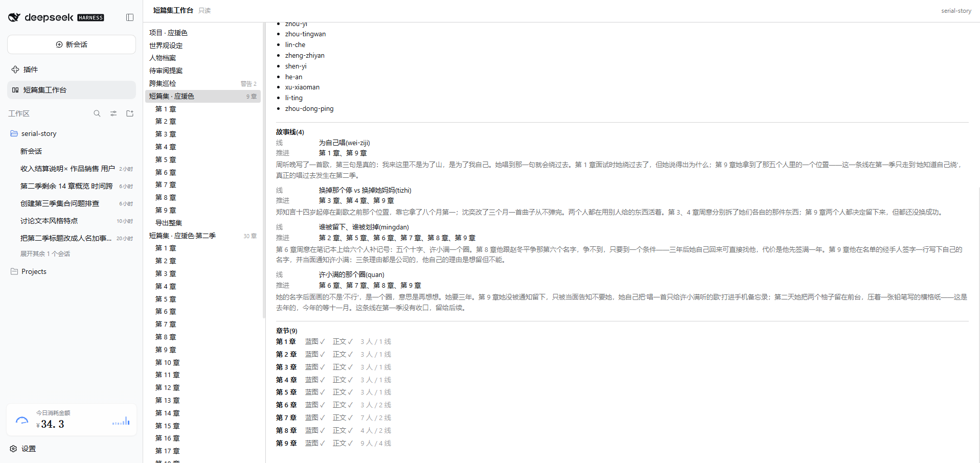Image resolution: width=980 pixels, height=463 pixels.
Task: Open conversation 把第二季标题改成人名加事
Action: click(72, 238)
